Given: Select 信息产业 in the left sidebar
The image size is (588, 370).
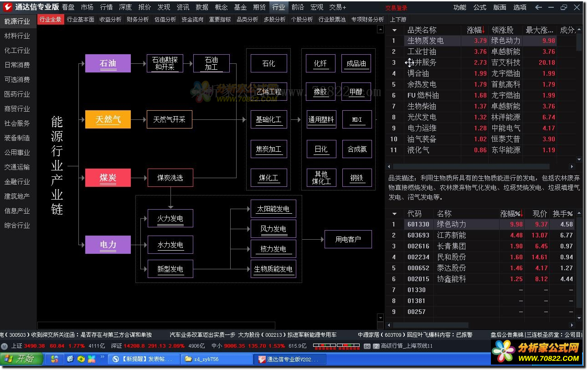Looking at the screenshot, I should click(x=17, y=211).
